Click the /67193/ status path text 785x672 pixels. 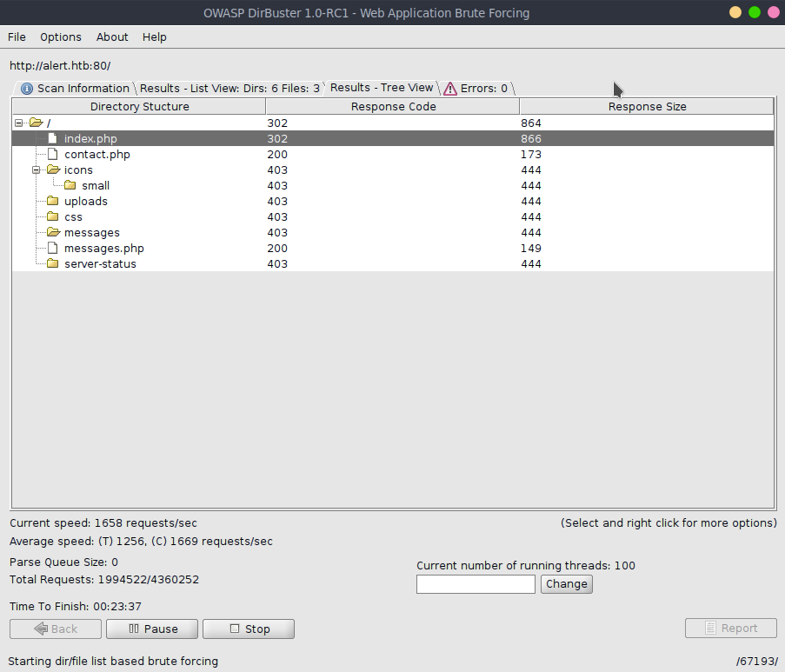(x=757, y=661)
